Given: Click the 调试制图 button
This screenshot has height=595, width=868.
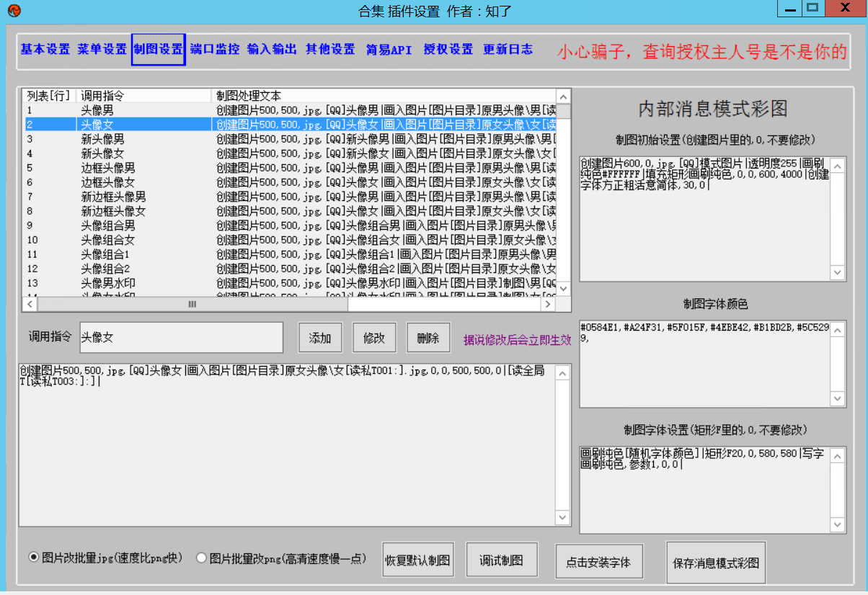Looking at the screenshot, I should pyautogui.click(x=502, y=560).
